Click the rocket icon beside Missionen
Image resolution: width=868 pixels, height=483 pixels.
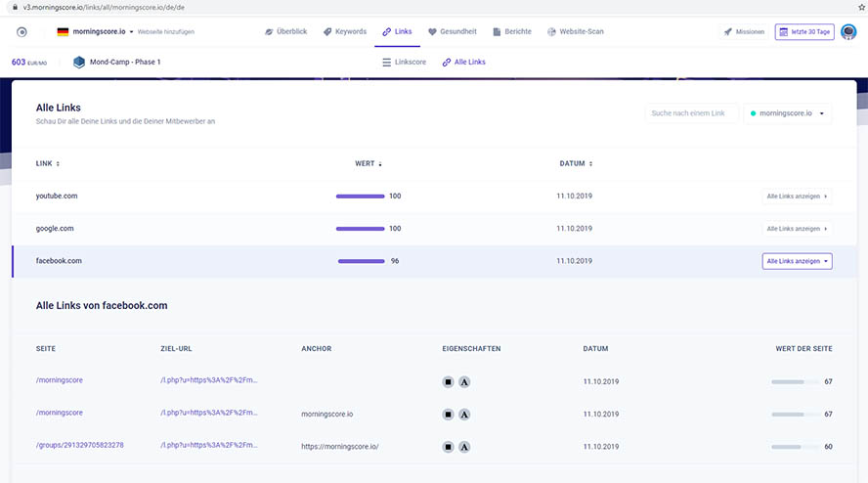click(728, 32)
